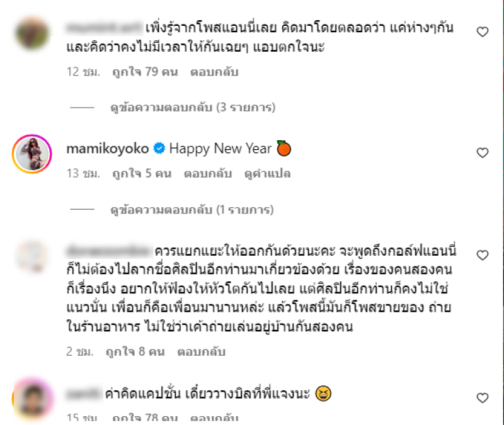Viewport: 504px width, 425px height.
Task: View translation of mamikoyoko's comment
Action: click(267, 174)
